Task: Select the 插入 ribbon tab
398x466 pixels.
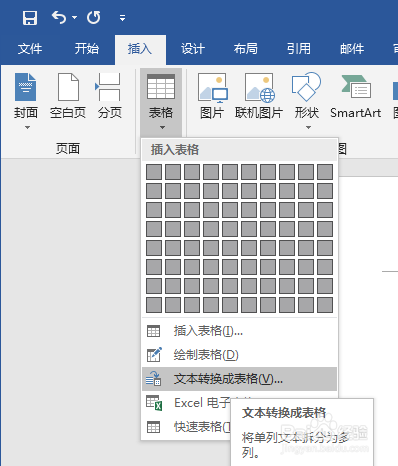Action: (x=140, y=49)
